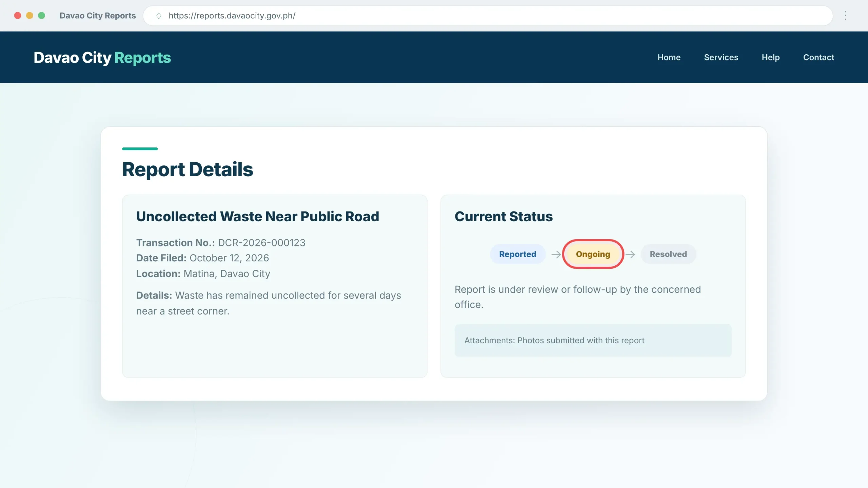Click transaction number DCR-2026-000123
The width and height of the screenshot is (868, 488).
[261, 243]
